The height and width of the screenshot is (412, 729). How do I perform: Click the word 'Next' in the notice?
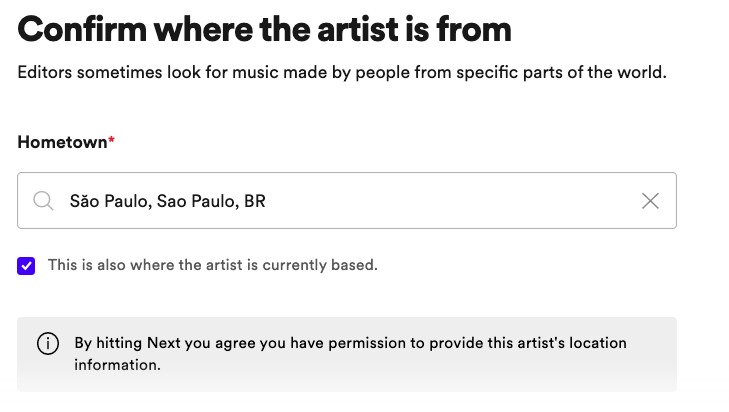point(164,343)
